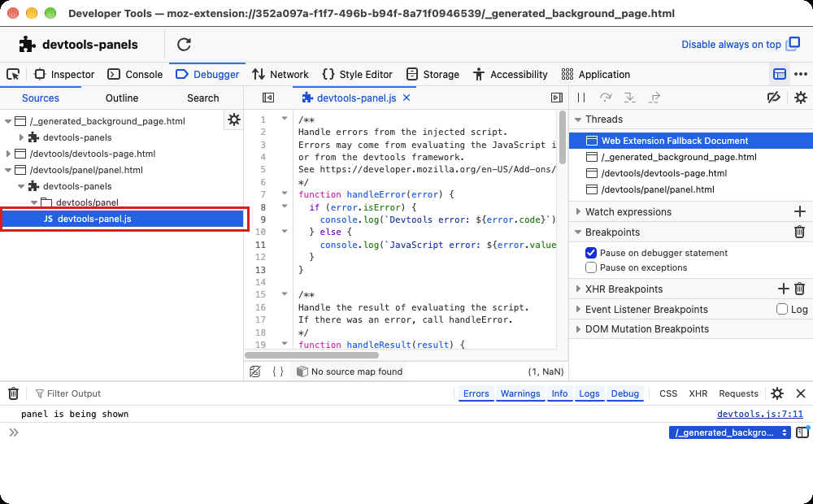Expand /devtools/devtools-page.html in source tree

tap(8, 154)
